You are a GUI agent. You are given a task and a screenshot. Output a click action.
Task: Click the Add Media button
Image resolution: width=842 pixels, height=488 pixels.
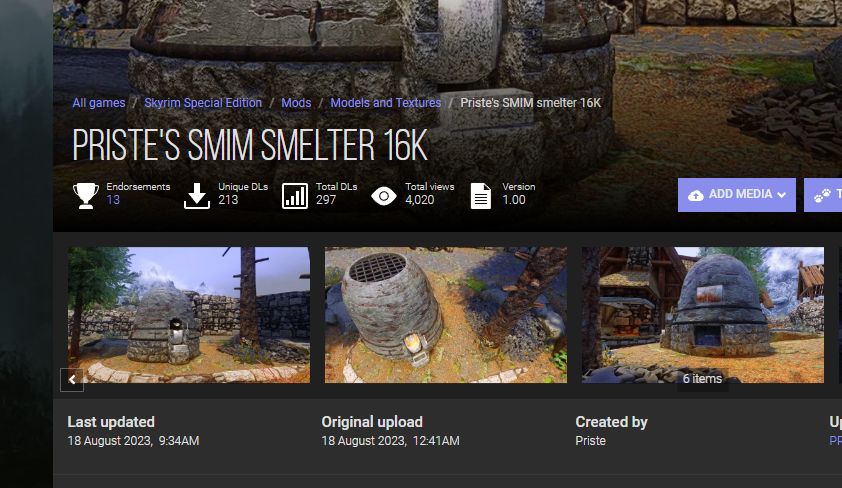point(737,195)
